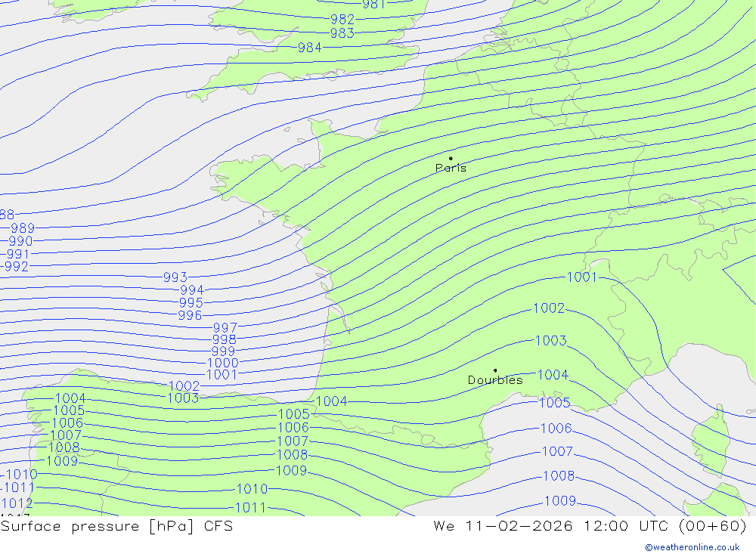The image size is (756, 554).
Task: Click the 998 isobar label
Action: pyautogui.click(x=225, y=340)
